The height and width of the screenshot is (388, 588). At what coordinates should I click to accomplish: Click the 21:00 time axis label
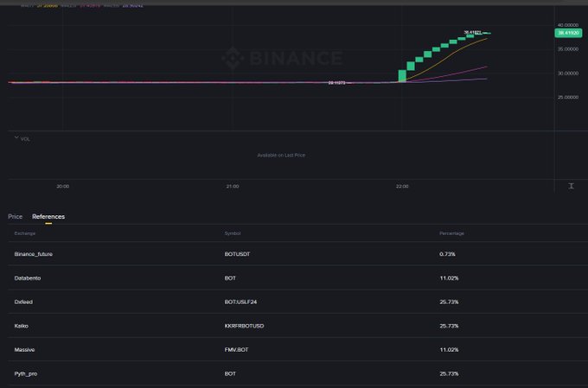point(233,187)
